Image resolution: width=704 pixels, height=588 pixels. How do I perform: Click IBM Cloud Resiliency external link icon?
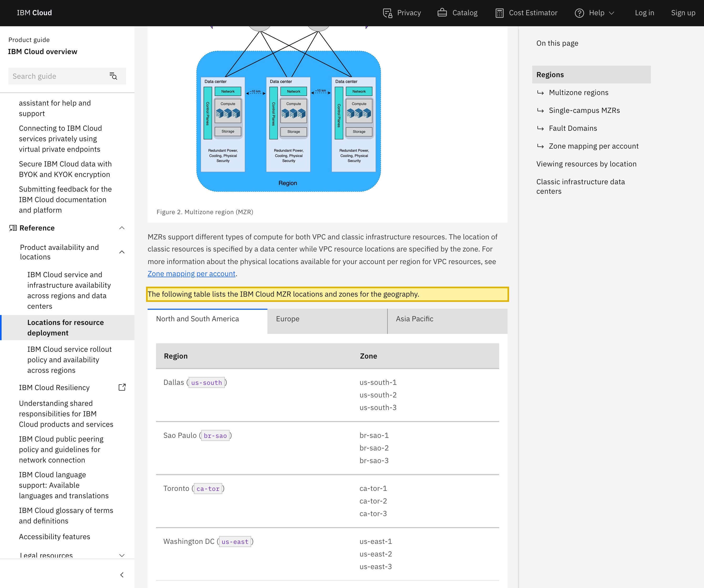coord(122,387)
